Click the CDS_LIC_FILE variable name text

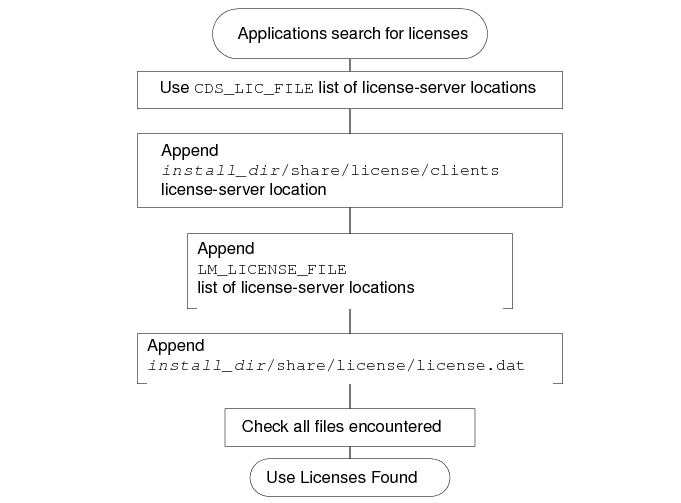point(254,89)
